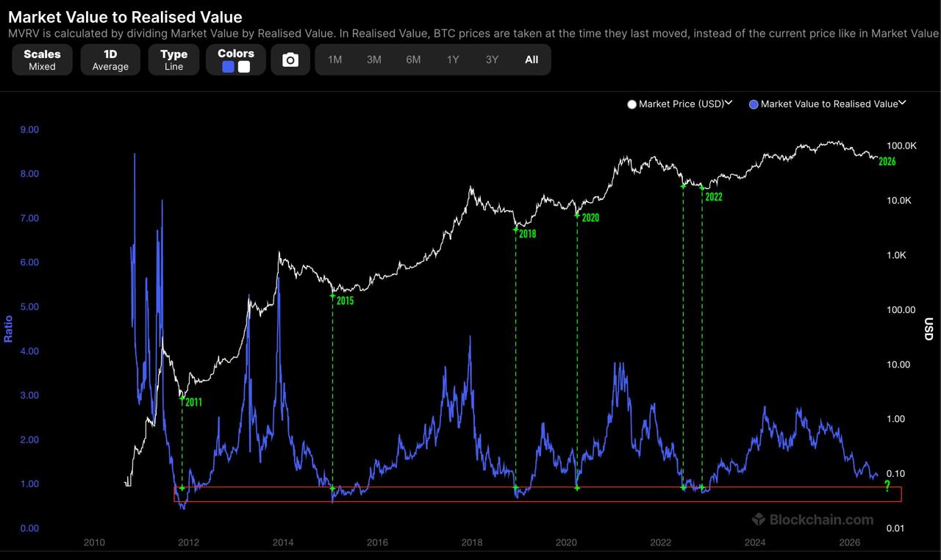
Task: Click the 2010 label on the time axis
Action: [x=94, y=543]
